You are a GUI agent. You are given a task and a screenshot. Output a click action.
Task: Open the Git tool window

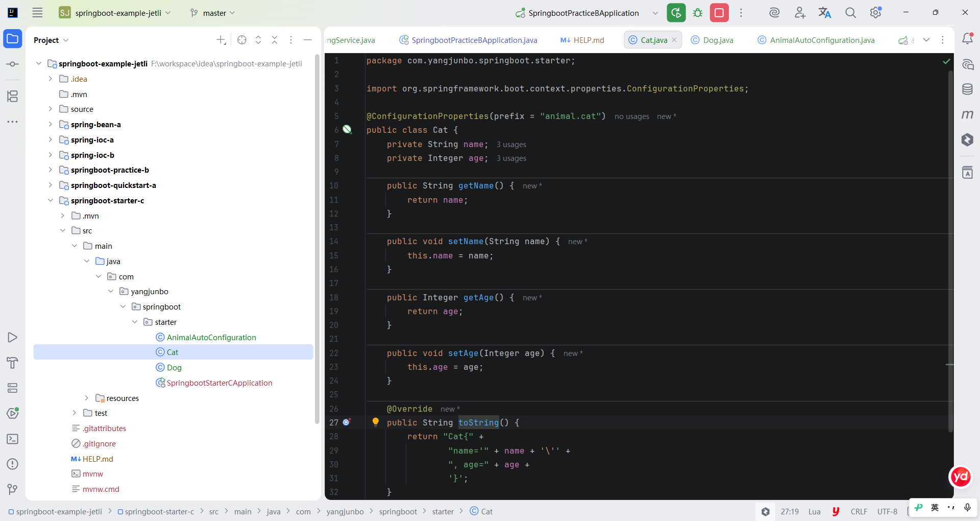pyautogui.click(x=13, y=489)
